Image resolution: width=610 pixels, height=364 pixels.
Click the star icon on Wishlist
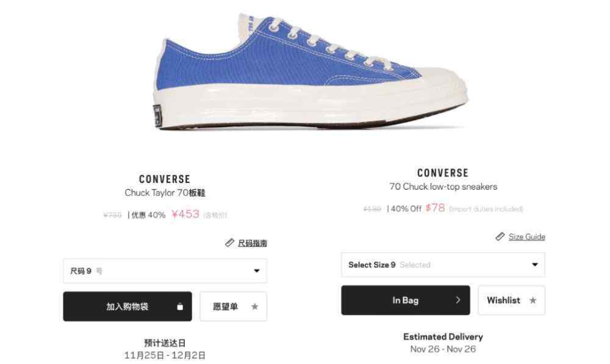(533, 300)
